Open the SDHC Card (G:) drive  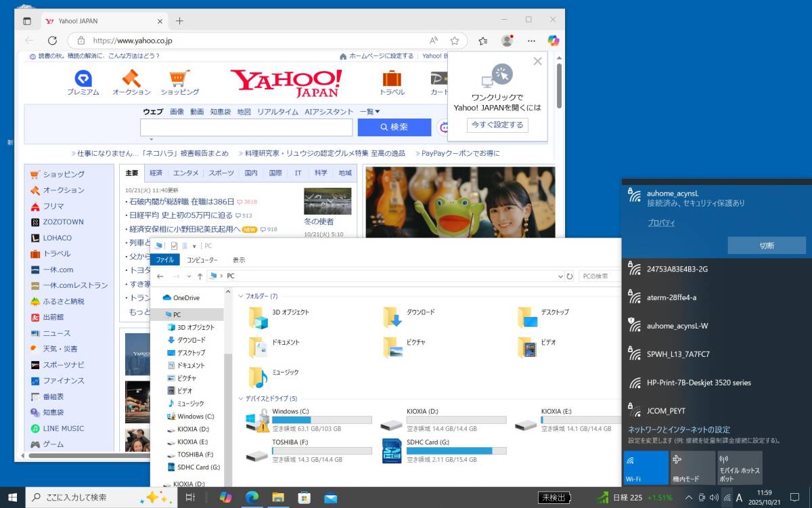(x=392, y=451)
